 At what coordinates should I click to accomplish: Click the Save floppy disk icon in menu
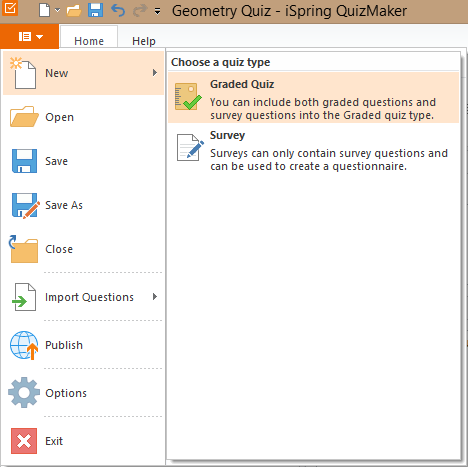click(24, 161)
